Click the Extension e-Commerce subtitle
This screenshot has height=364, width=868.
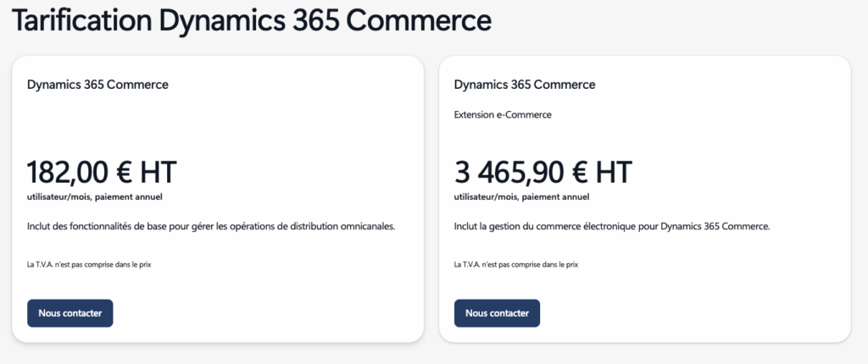503,113
